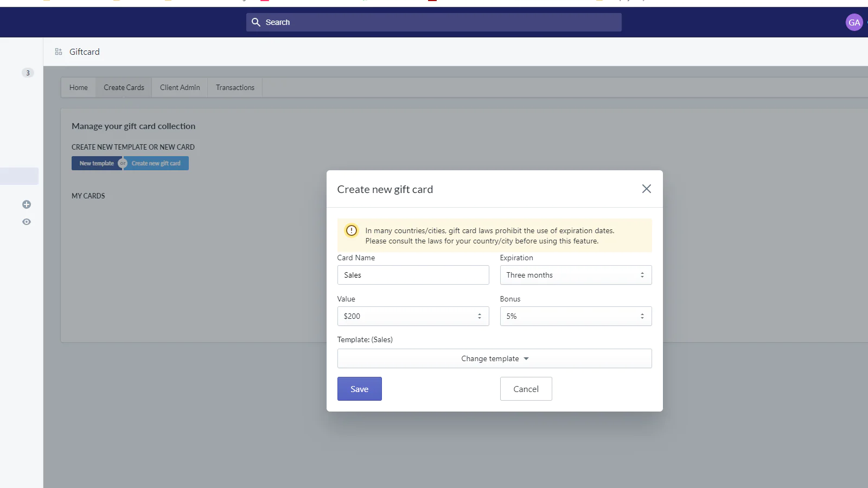The height and width of the screenshot is (488, 868).
Task: Open the Bonus dropdown showing 5%
Action: 575,316
